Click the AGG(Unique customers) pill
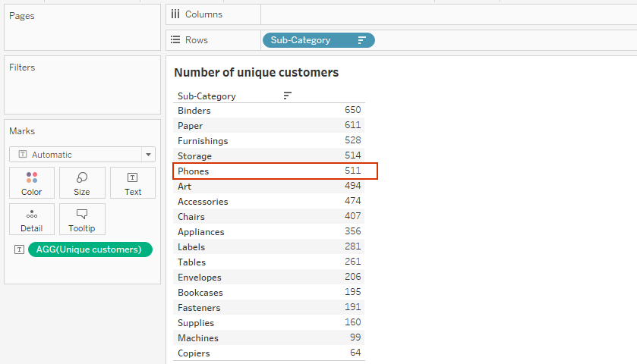Screen dimensions: 637x364 pyautogui.click(x=90, y=249)
